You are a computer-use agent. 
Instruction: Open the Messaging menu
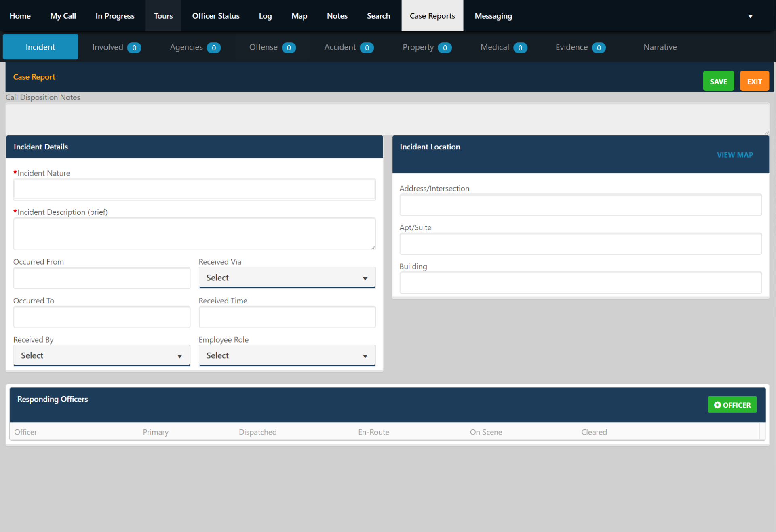[493, 16]
